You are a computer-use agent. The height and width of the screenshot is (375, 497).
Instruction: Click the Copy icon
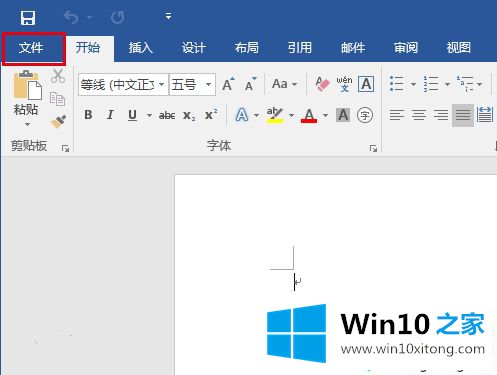point(57,99)
